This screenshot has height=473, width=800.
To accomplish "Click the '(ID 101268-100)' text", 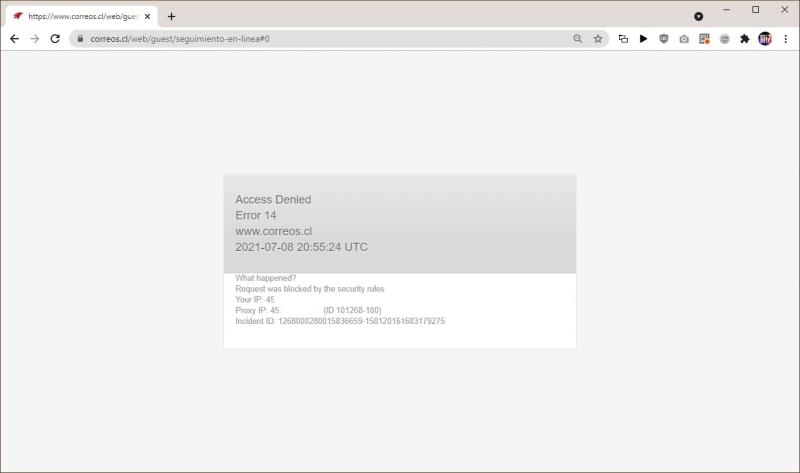I will [352, 310].
